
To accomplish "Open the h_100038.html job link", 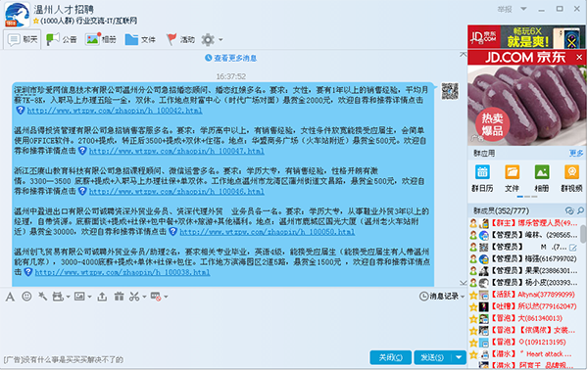I will [x=122, y=273].
